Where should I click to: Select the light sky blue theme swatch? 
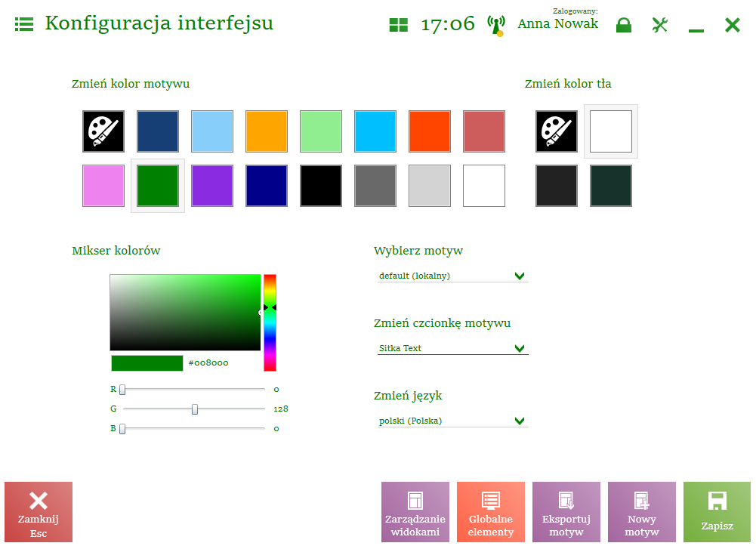[212, 131]
